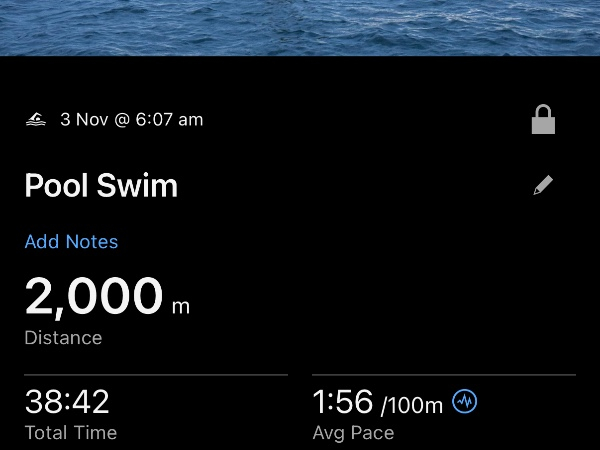Screen dimensions: 600x450
Task: Tap the swimmer activity type icon
Action: (x=36, y=120)
